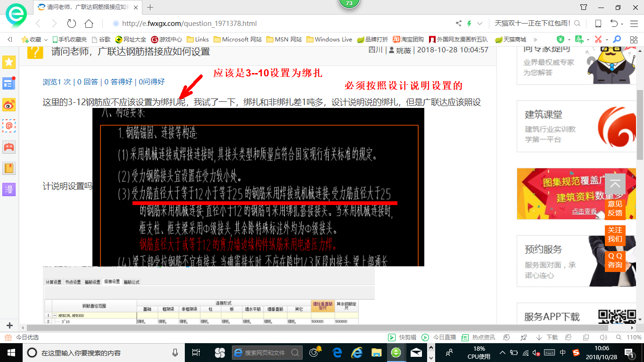The width and height of the screenshot is (644, 362).
Task: Open the sidebar favorites star icon
Action: (x=9, y=62)
